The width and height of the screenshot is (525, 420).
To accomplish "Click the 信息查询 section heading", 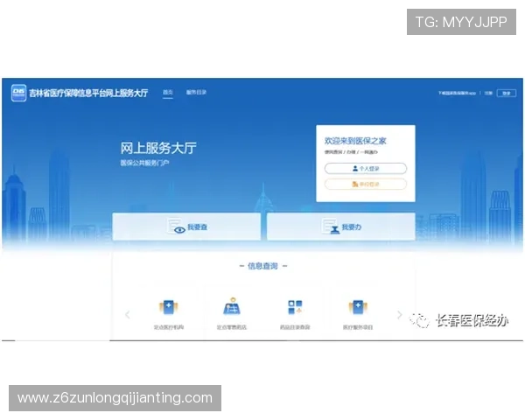I will pos(263,266).
